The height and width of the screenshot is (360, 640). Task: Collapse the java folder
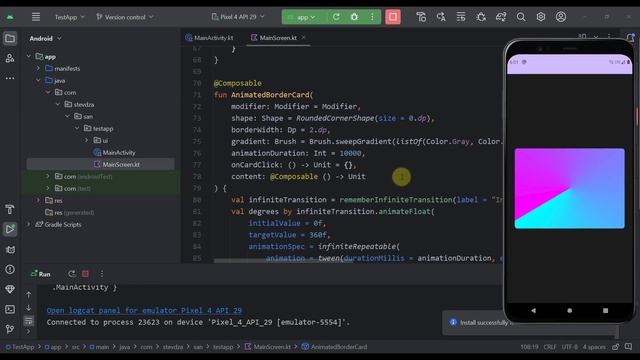[x=38, y=80]
